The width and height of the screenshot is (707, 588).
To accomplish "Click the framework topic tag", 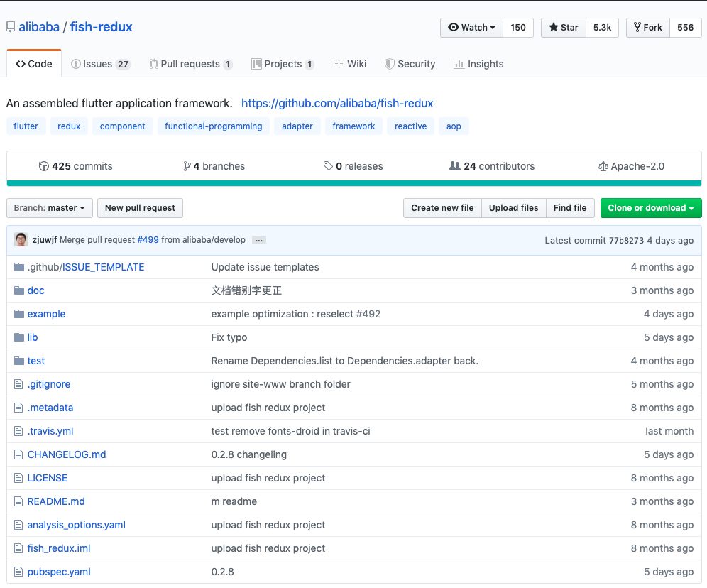I will (x=353, y=126).
